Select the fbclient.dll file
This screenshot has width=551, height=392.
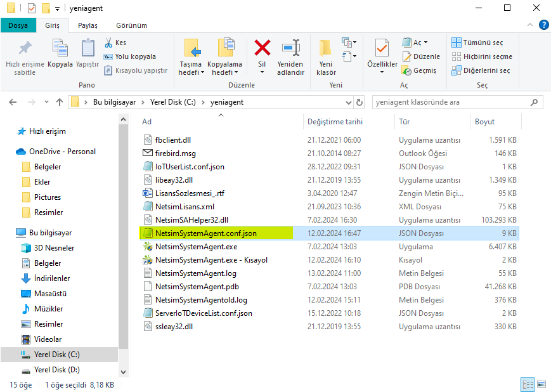pos(173,140)
